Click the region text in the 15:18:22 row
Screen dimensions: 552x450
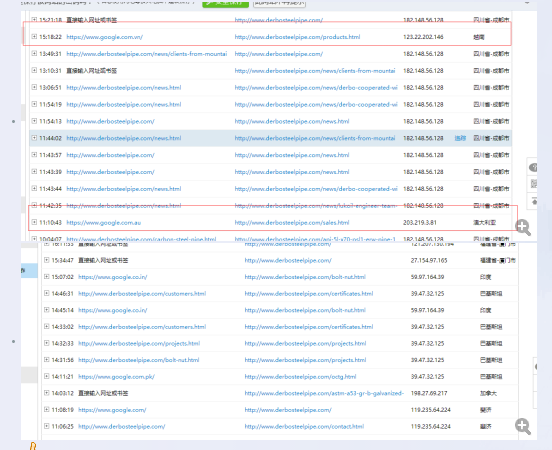click(x=479, y=37)
